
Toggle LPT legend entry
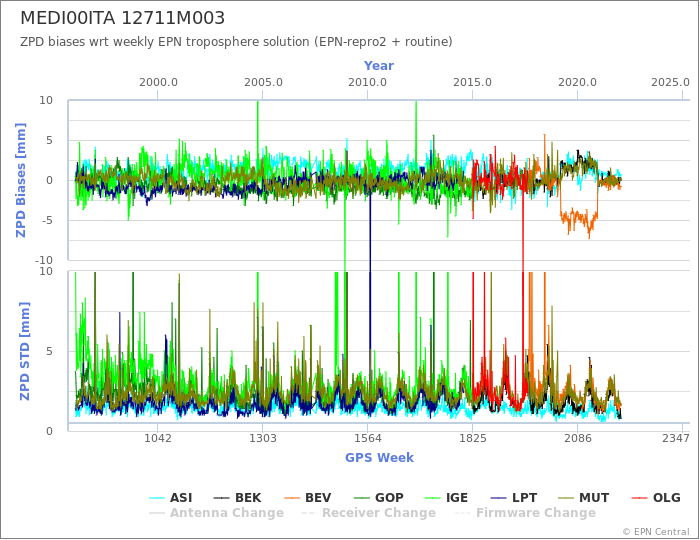coord(513,498)
